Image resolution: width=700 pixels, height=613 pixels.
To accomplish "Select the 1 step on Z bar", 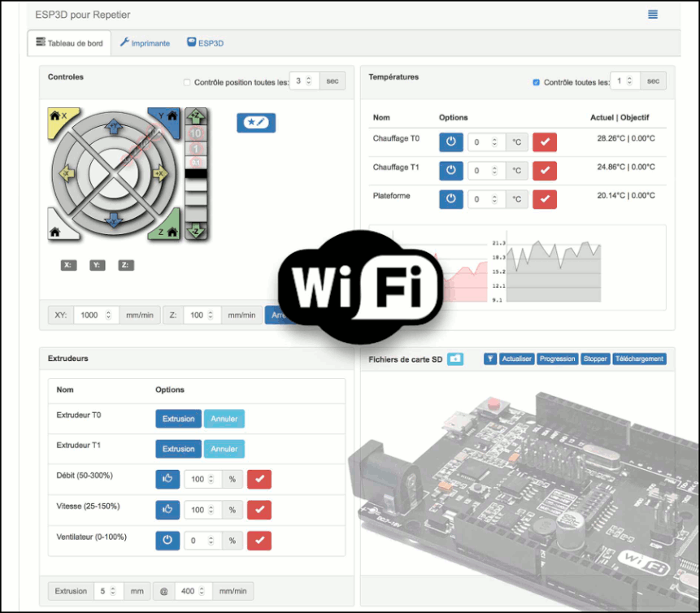I will click(x=196, y=148).
